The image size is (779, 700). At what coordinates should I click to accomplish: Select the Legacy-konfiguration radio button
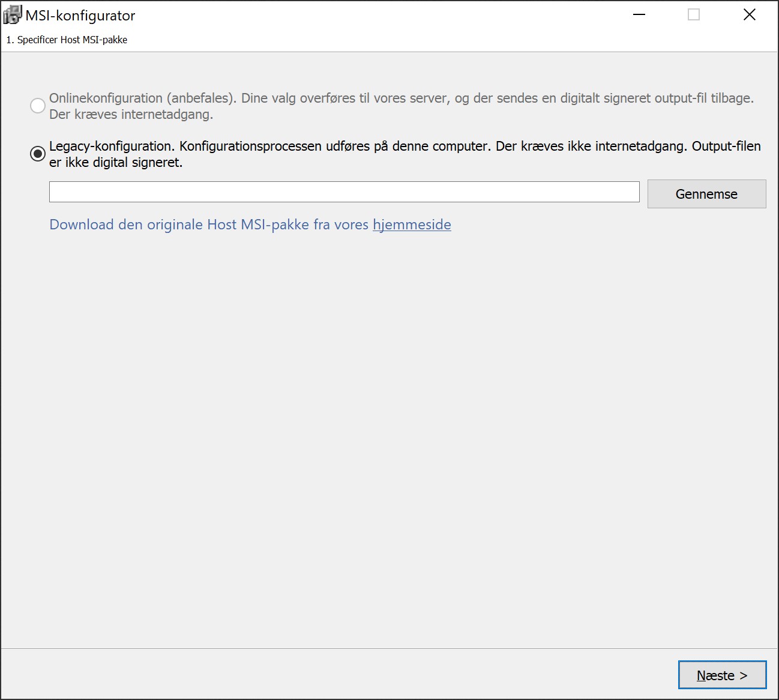click(38, 154)
